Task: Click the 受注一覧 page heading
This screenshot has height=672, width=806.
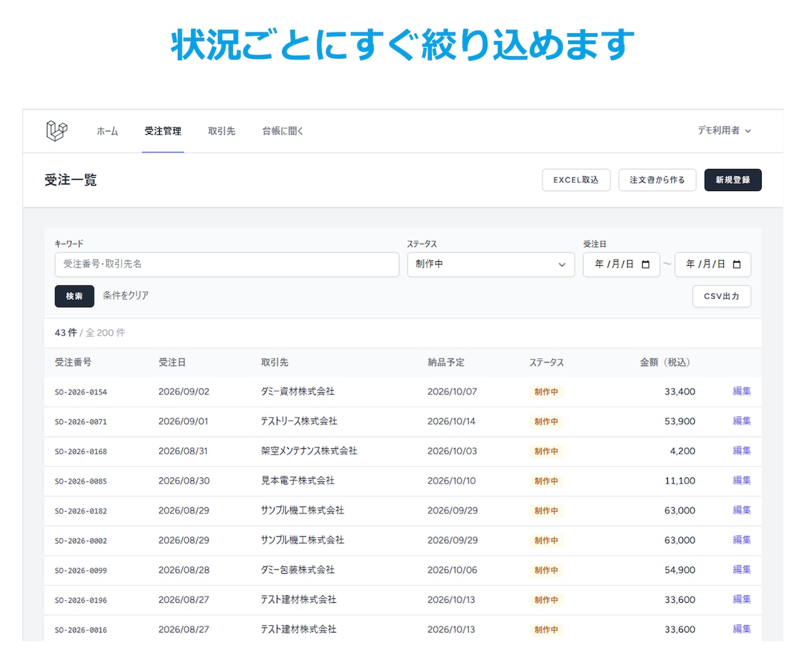Action: point(71,180)
